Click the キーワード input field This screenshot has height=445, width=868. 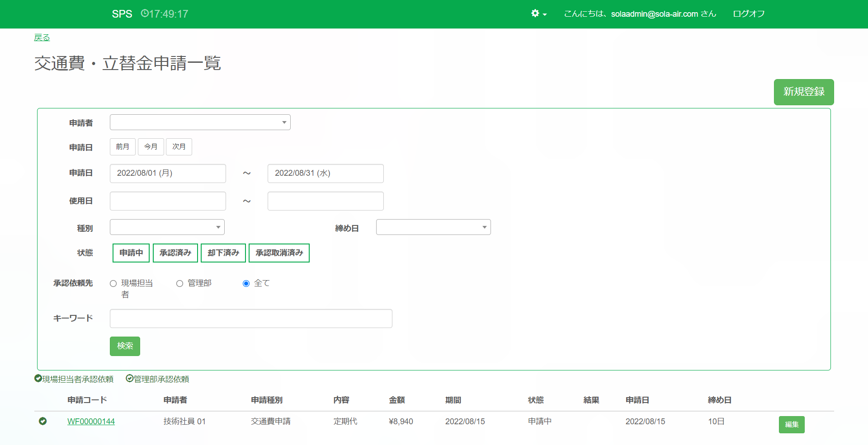(x=251, y=319)
